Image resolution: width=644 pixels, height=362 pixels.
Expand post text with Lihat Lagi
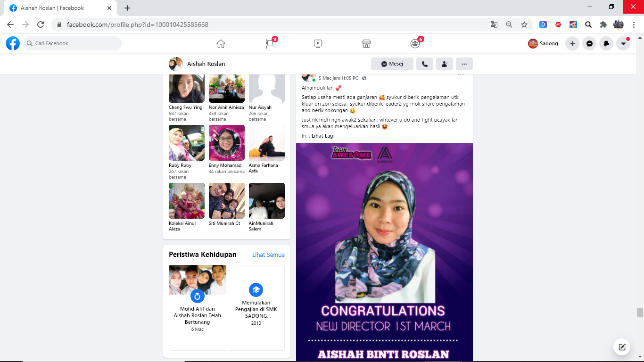[x=323, y=136]
